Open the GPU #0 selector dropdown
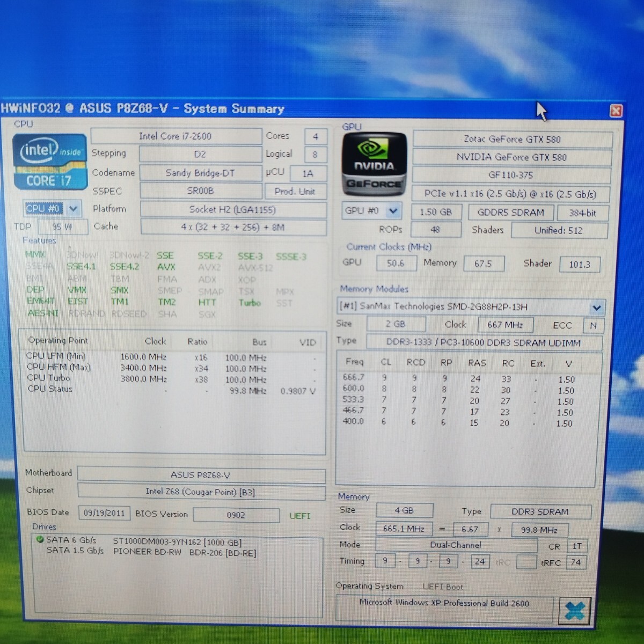The width and height of the screenshot is (644, 644). 393,211
